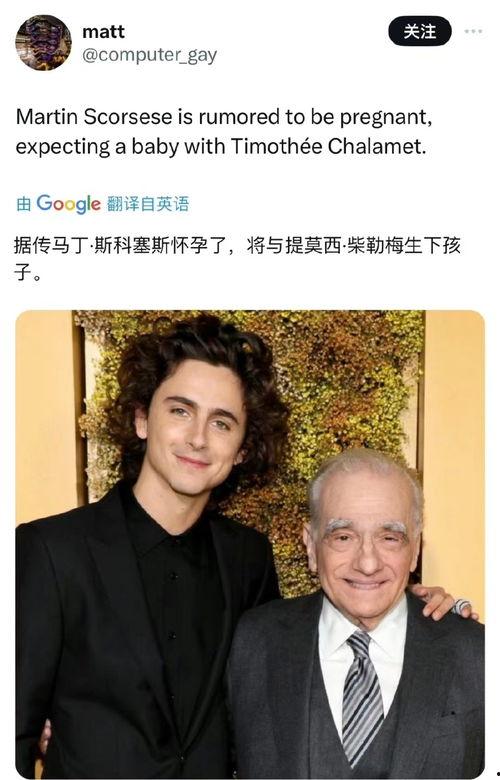The image size is (500, 780).
Task: Open the @computer_gay handle link
Action: [x=149, y=55]
